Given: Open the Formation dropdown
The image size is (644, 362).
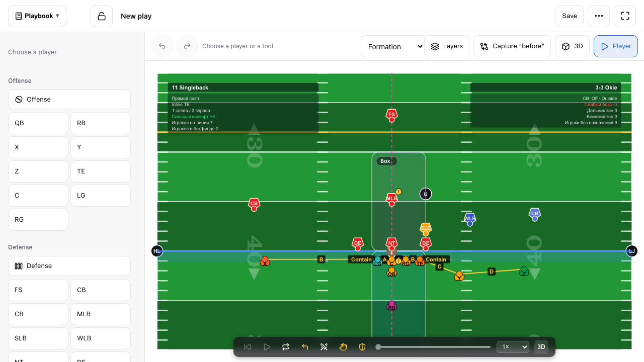Looking at the screenshot, I should tap(392, 46).
